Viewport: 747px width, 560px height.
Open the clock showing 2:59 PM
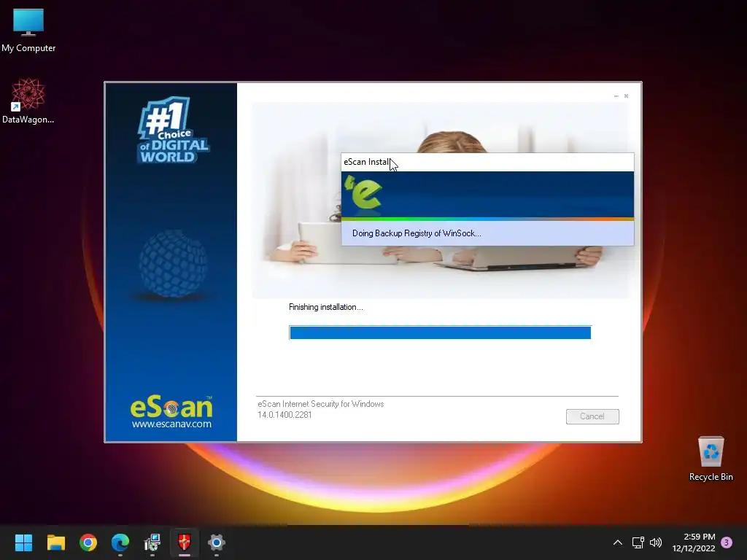click(x=694, y=542)
